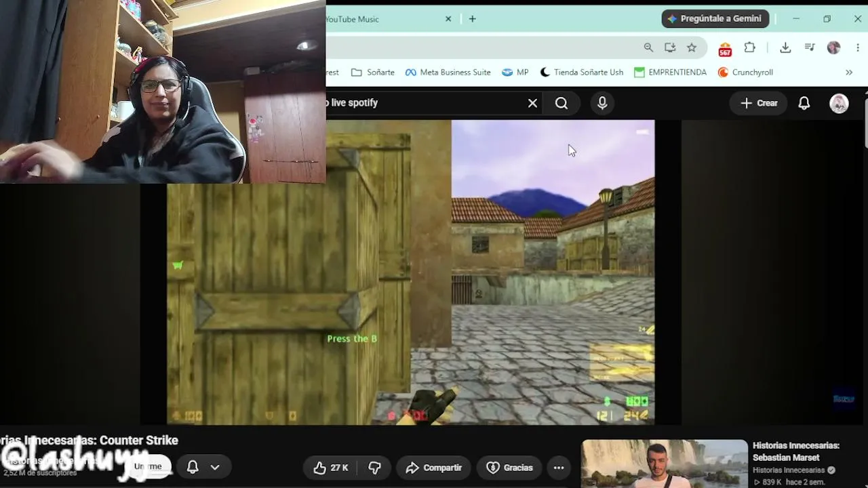868x488 pixels.
Task: Click the YouTube page scrollbar
Action: pyautogui.click(x=865, y=122)
